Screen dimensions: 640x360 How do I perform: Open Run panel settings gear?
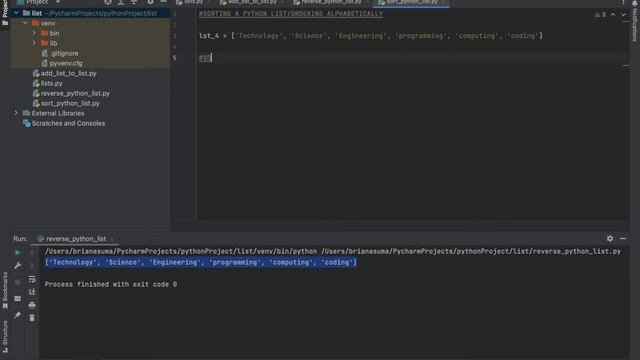coord(610,238)
